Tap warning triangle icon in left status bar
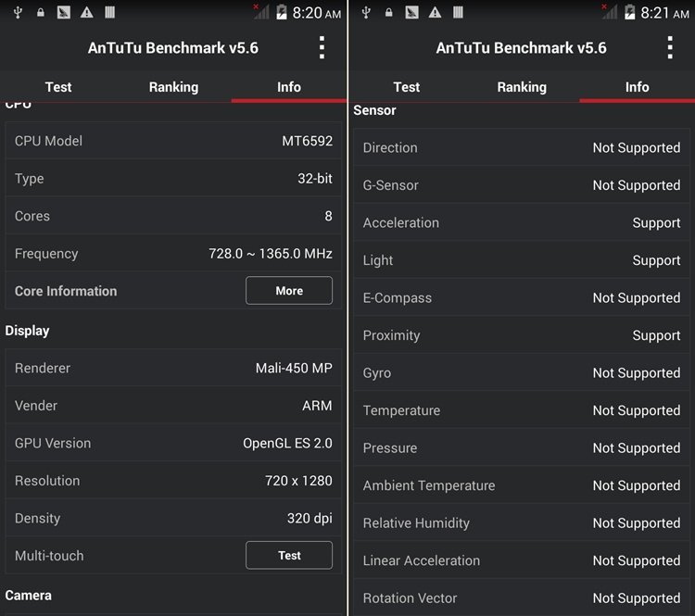 (x=86, y=13)
